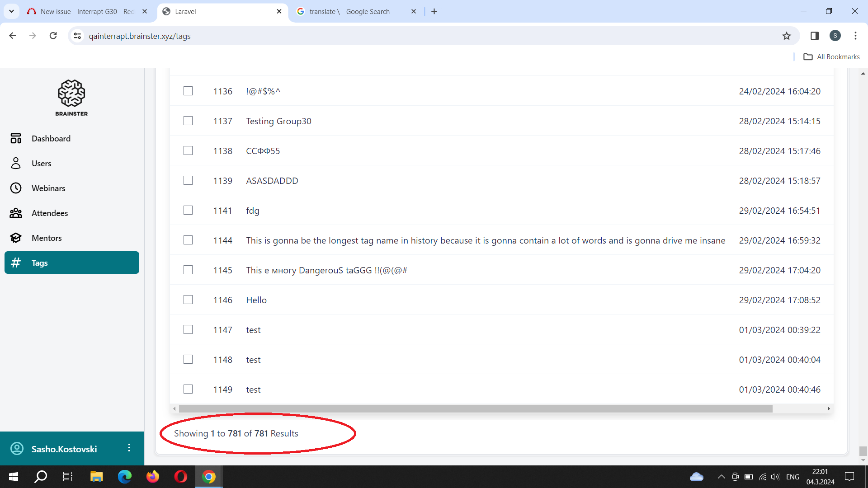Go to Webinars via the clock icon
This screenshot has height=488, width=868.
pos(16,188)
